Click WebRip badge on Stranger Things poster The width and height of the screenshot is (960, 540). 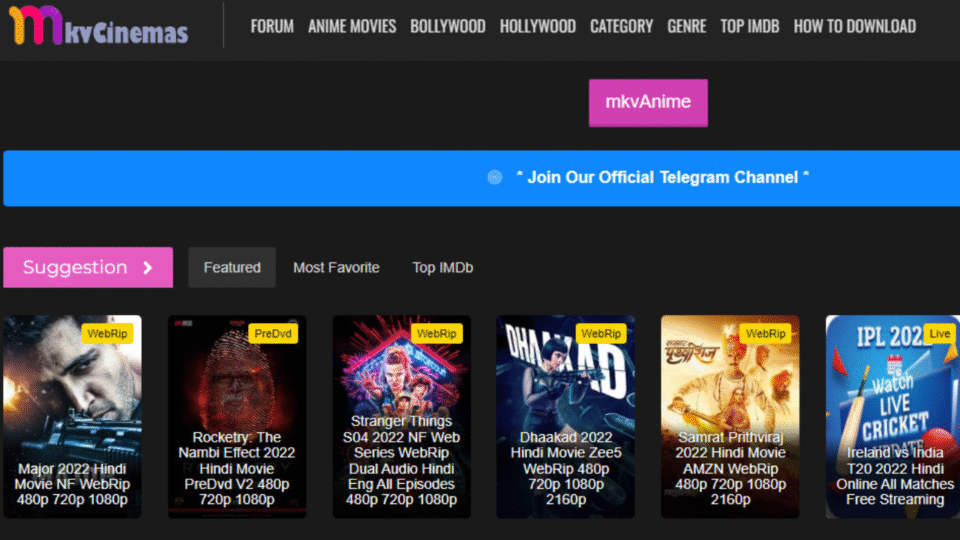pos(437,334)
